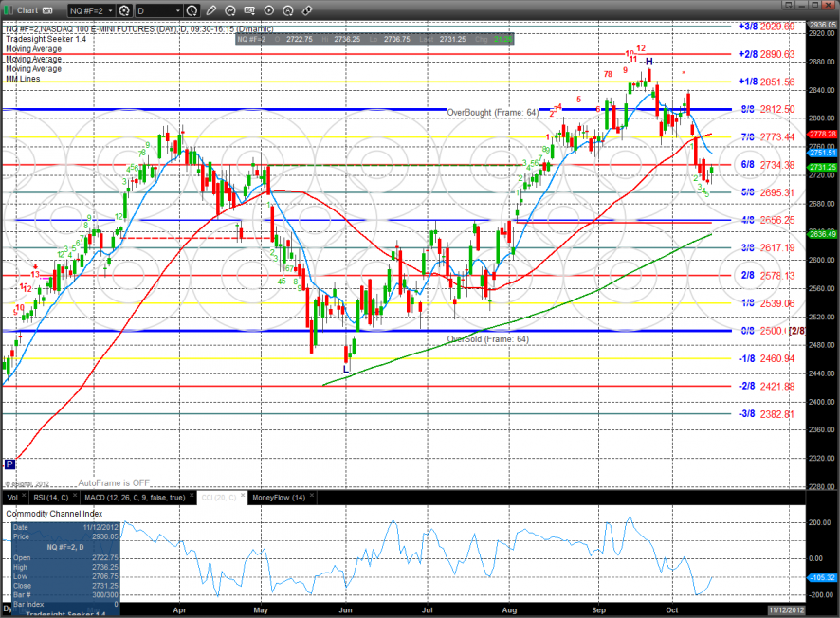This screenshot has width=840, height=618.
Task: Select the pencil drawing tool
Action: pos(211,10)
